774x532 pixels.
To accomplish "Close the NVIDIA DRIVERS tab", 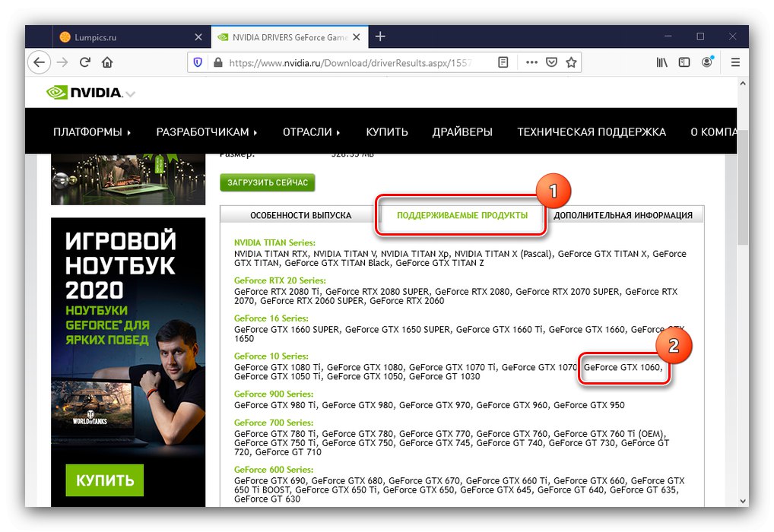I will tap(357, 37).
